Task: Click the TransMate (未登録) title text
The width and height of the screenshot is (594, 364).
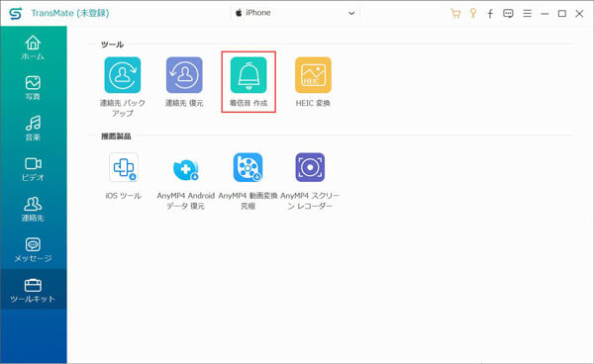Action: pos(70,13)
